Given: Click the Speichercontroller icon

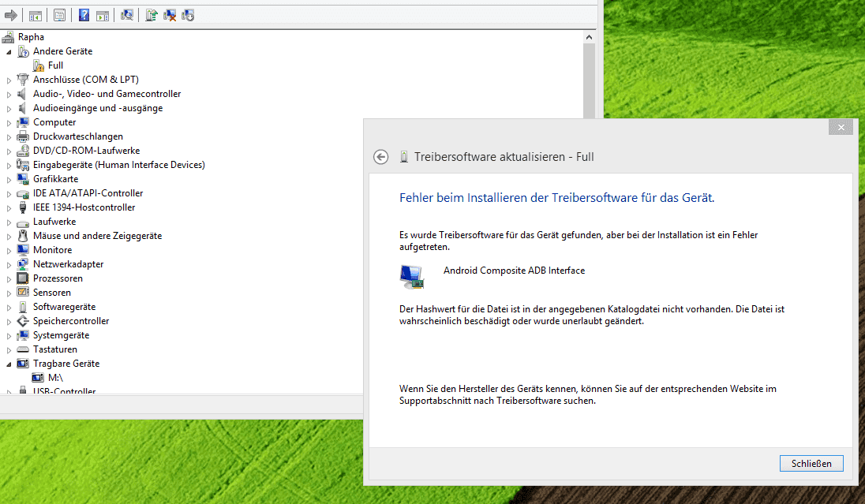Looking at the screenshot, I should pyautogui.click(x=23, y=322).
